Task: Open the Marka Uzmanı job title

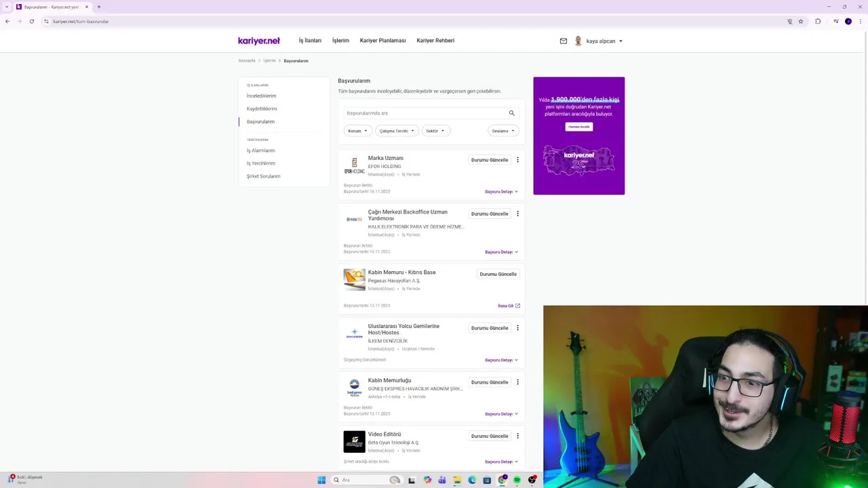Action: [x=385, y=158]
